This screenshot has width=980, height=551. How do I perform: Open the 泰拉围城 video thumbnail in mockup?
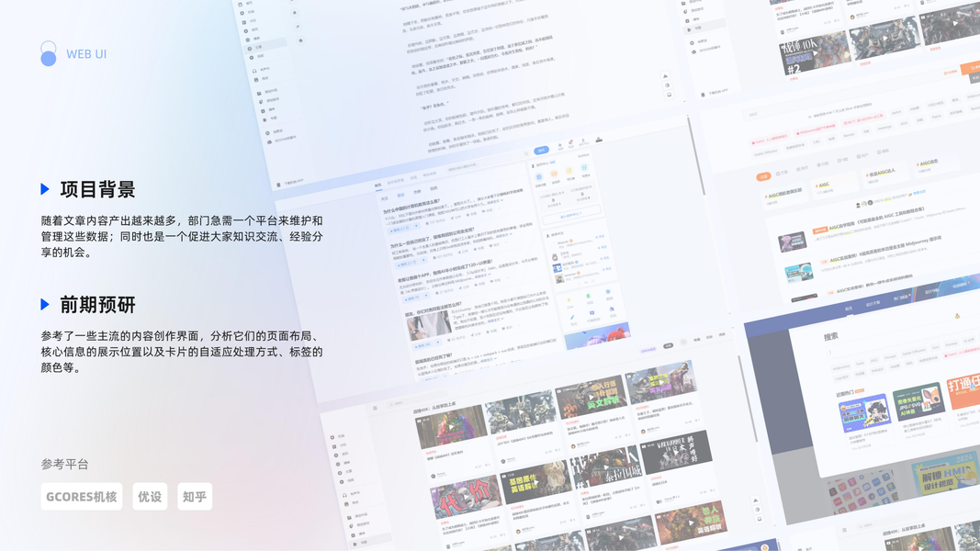607,467
